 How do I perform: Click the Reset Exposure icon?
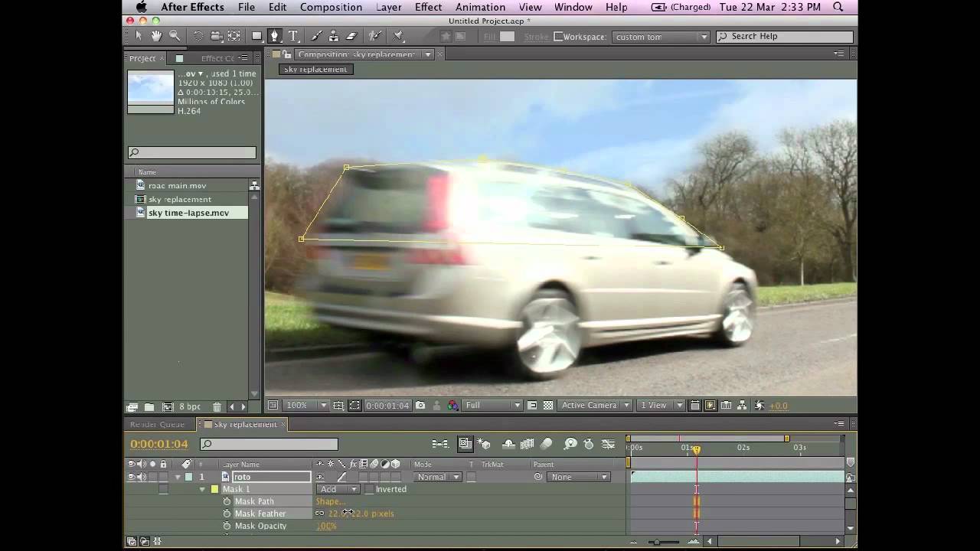pos(759,406)
